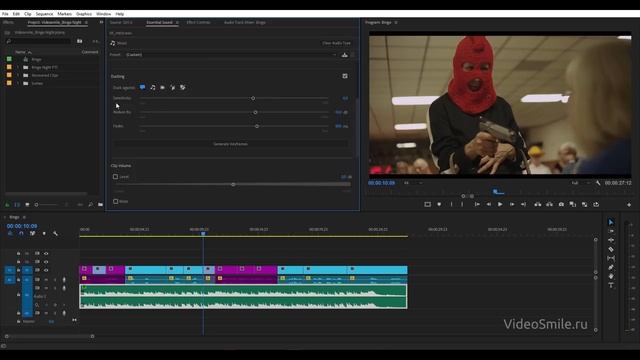Open the Edit menu
Image resolution: width=640 pixels, height=360 pixels.
pyautogui.click(x=16, y=14)
